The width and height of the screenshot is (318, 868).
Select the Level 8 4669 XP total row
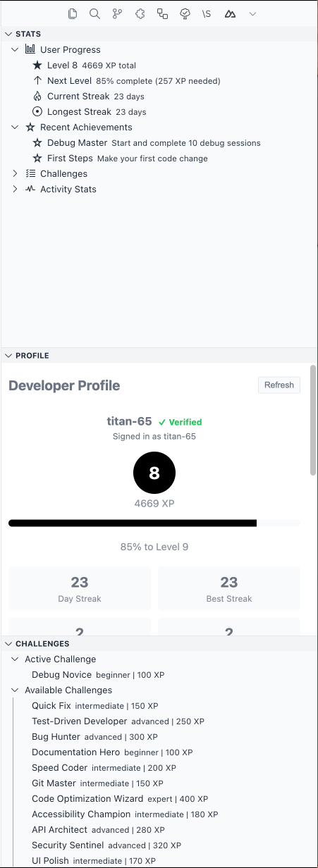(x=159, y=65)
